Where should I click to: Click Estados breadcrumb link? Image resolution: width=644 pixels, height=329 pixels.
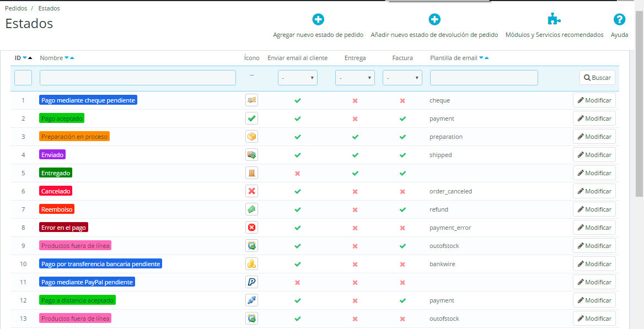[49, 8]
